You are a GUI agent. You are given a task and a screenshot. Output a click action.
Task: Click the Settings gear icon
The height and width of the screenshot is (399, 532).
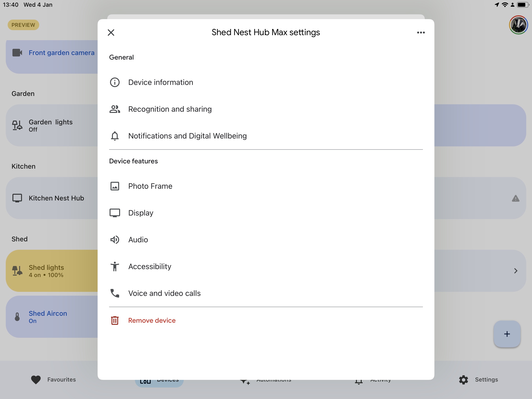(463, 380)
